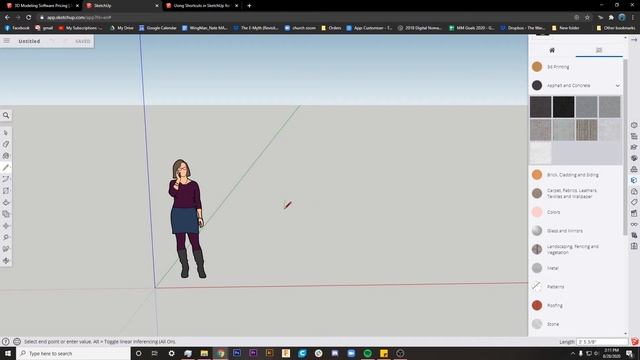Expand the Landscaping, Fencing and Vegetation category
Viewport: 640px width, 360px height.
tap(576, 249)
